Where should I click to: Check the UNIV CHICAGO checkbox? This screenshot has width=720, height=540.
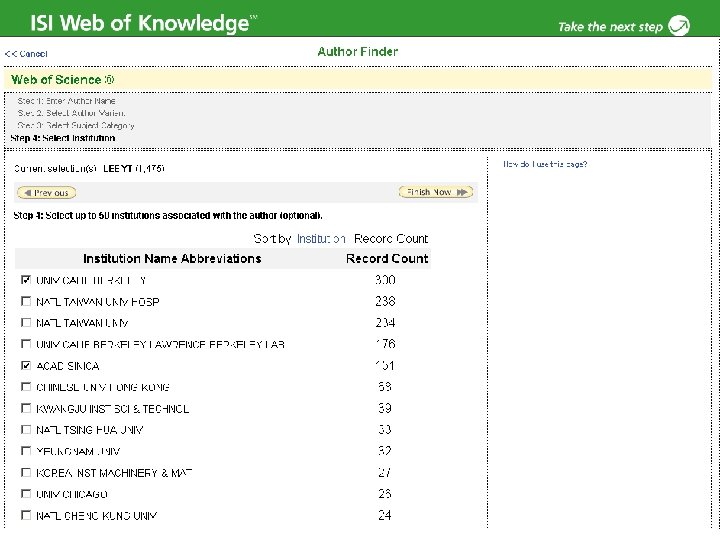pos(26,494)
